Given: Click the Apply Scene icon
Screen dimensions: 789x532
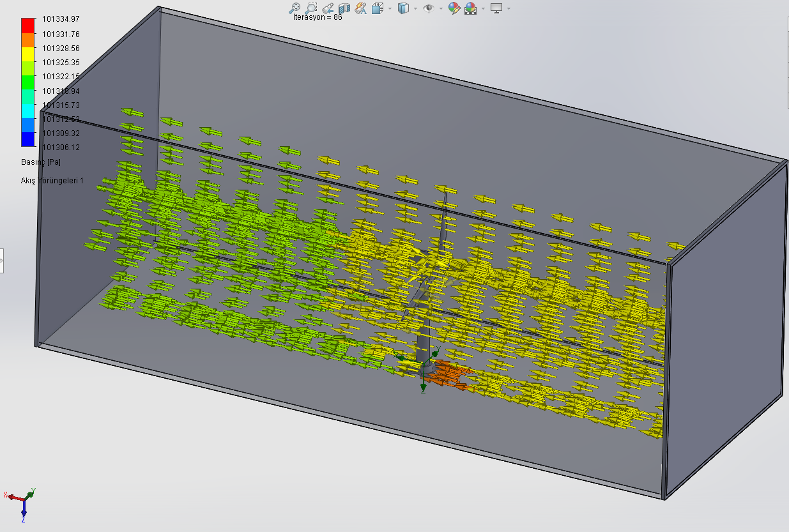Looking at the screenshot, I should point(471,8).
